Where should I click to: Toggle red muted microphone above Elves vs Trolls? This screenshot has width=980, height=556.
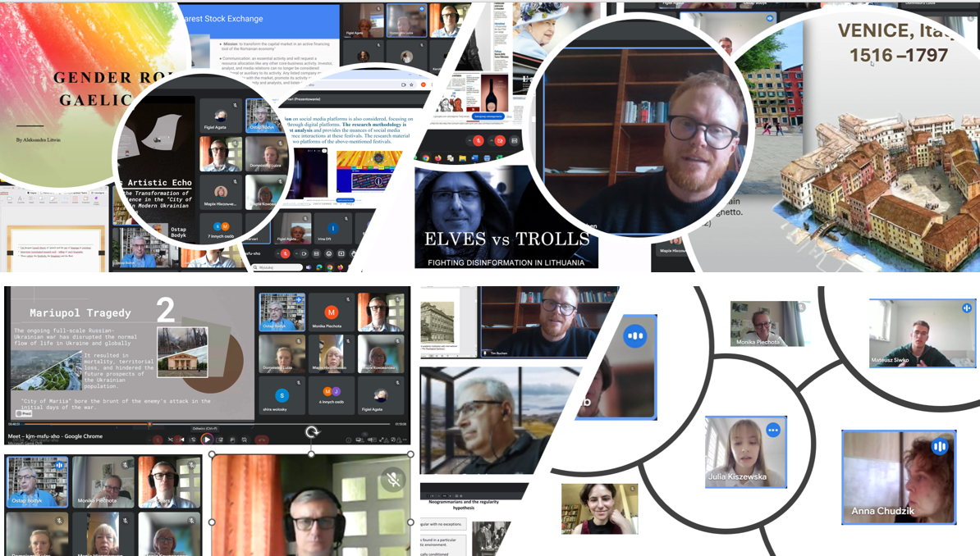(x=479, y=140)
